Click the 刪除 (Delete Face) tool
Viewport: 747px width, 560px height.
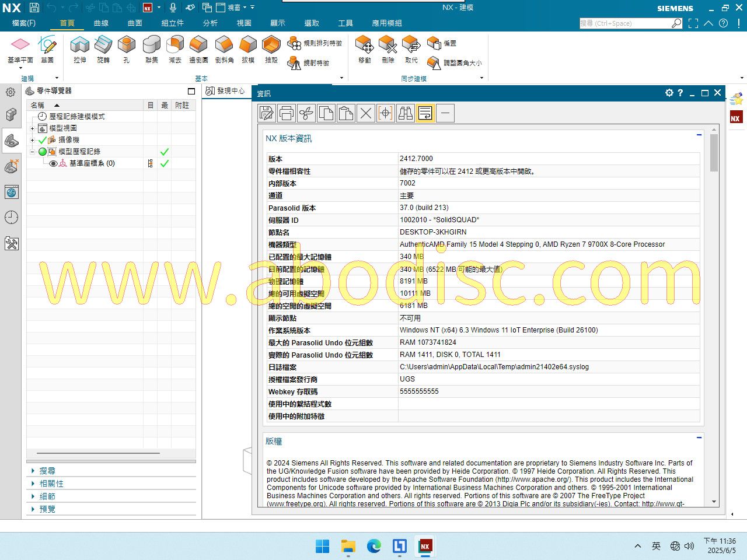click(x=388, y=50)
